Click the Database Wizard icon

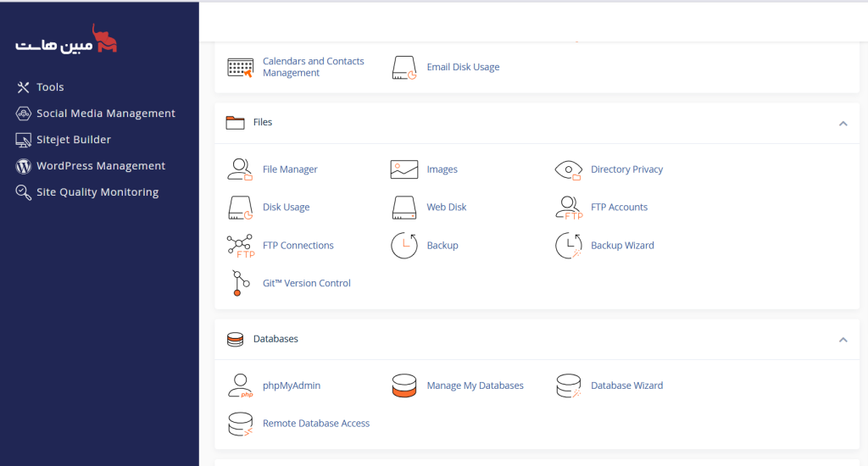568,386
